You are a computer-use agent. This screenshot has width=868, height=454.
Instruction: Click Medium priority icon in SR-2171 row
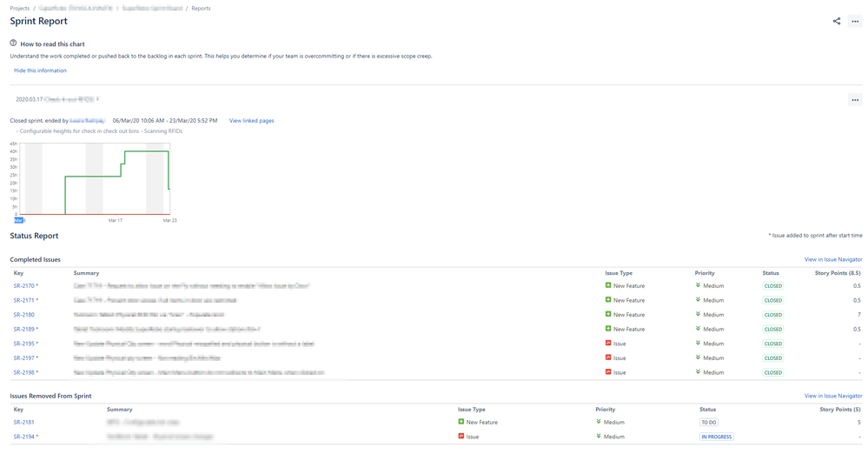click(x=698, y=300)
